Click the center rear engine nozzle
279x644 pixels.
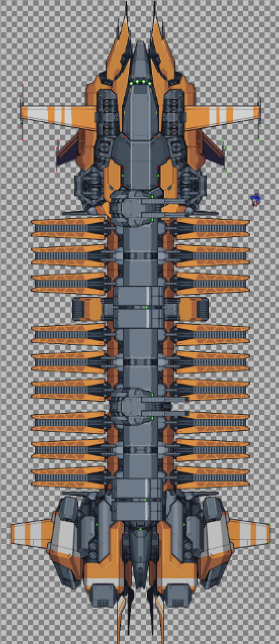click(x=140, y=557)
